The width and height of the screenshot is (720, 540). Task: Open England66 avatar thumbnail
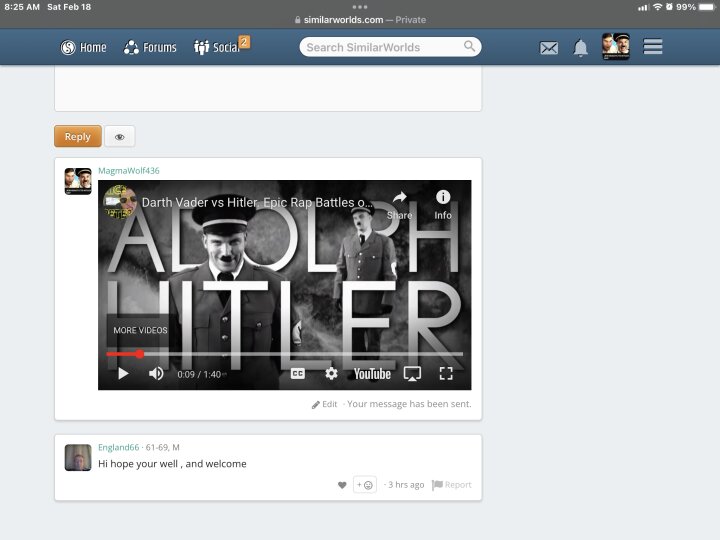click(x=78, y=457)
